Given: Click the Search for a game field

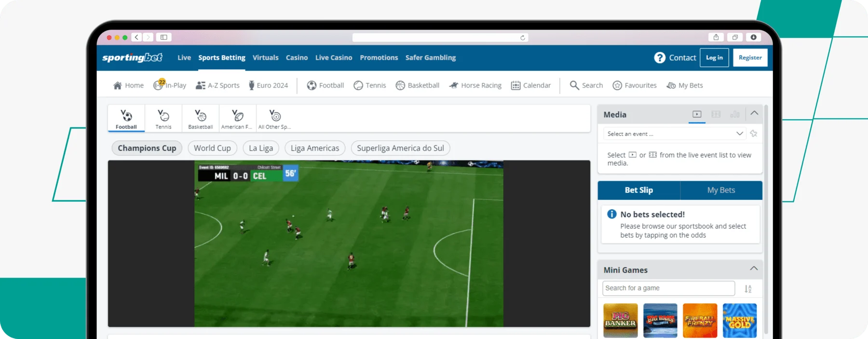Looking at the screenshot, I should pyautogui.click(x=669, y=288).
